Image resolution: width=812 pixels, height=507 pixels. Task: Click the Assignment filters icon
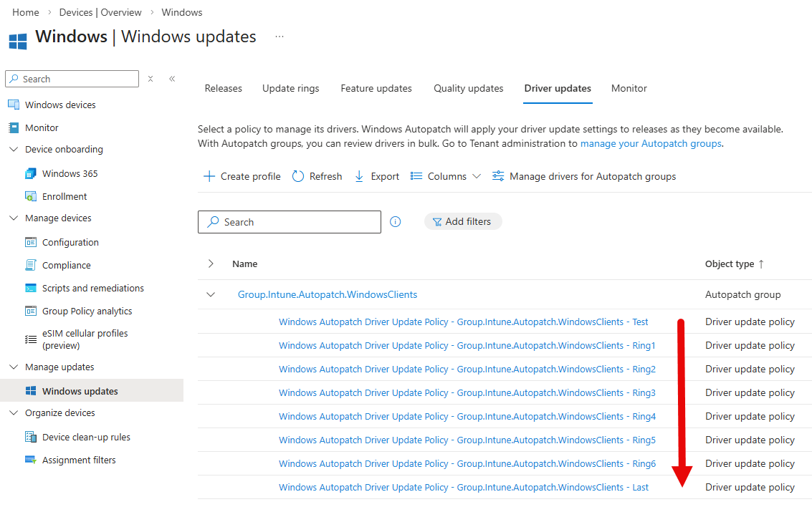point(31,460)
